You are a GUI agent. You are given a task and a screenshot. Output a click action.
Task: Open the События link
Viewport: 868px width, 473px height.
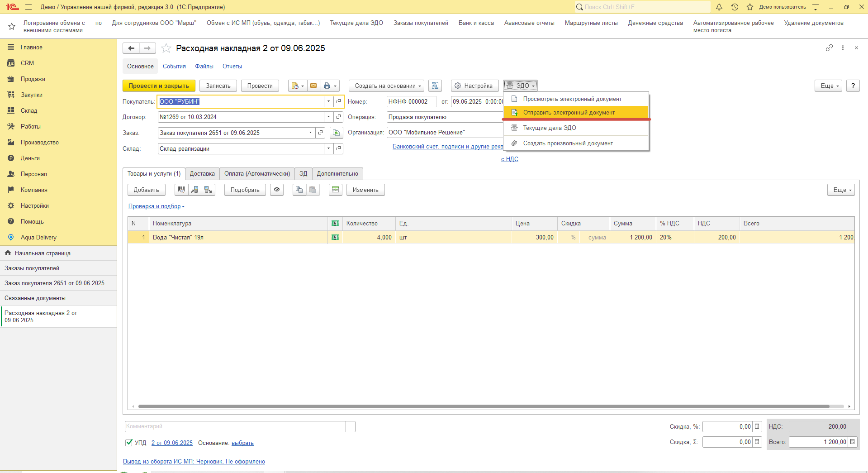tap(174, 66)
